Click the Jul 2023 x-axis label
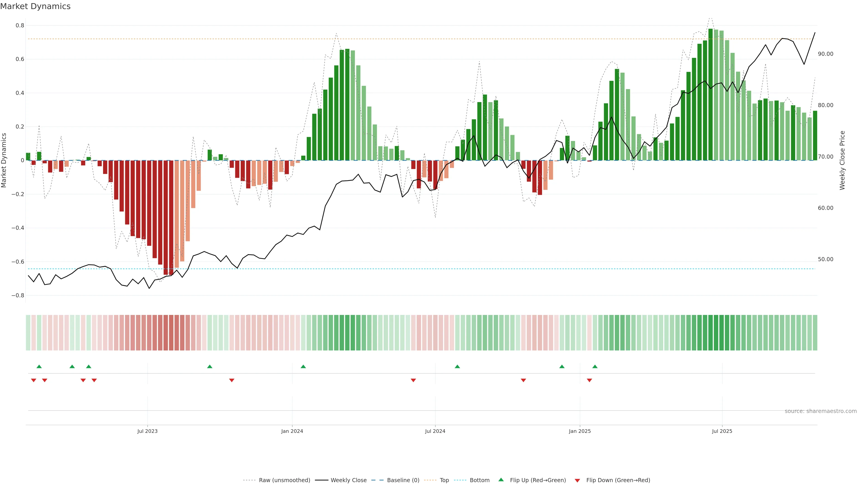Screen dimensions: 868x488 pyautogui.click(x=147, y=431)
